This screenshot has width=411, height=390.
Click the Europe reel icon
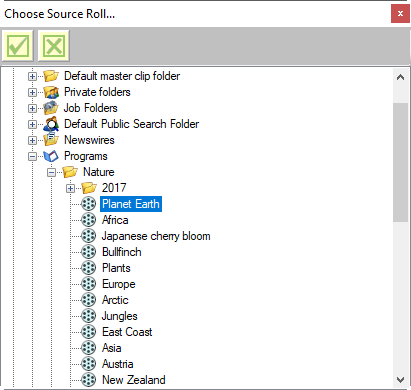(89, 284)
